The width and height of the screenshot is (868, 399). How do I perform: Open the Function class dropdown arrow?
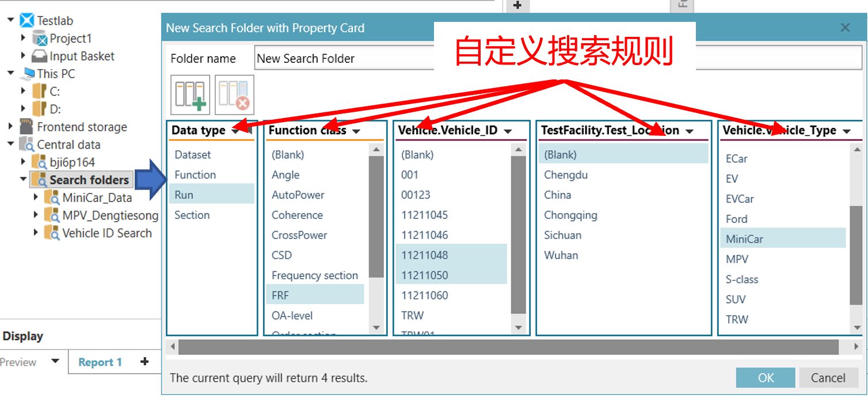pyautogui.click(x=356, y=131)
